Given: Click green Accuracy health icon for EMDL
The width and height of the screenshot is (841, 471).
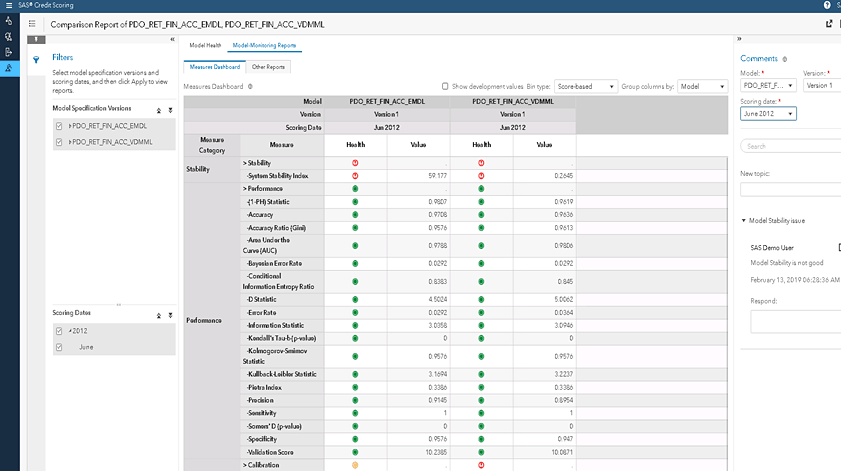Looking at the screenshot, I should 355,215.
